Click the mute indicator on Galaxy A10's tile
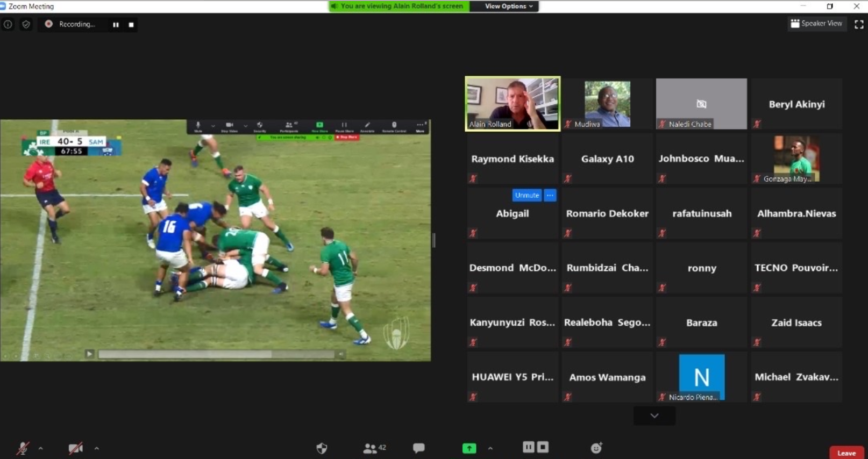 pyautogui.click(x=568, y=178)
